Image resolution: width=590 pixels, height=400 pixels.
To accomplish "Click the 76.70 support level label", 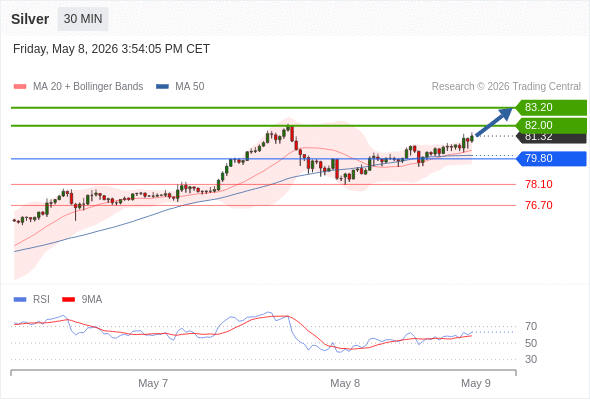I will pyautogui.click(x=539, y=205).
